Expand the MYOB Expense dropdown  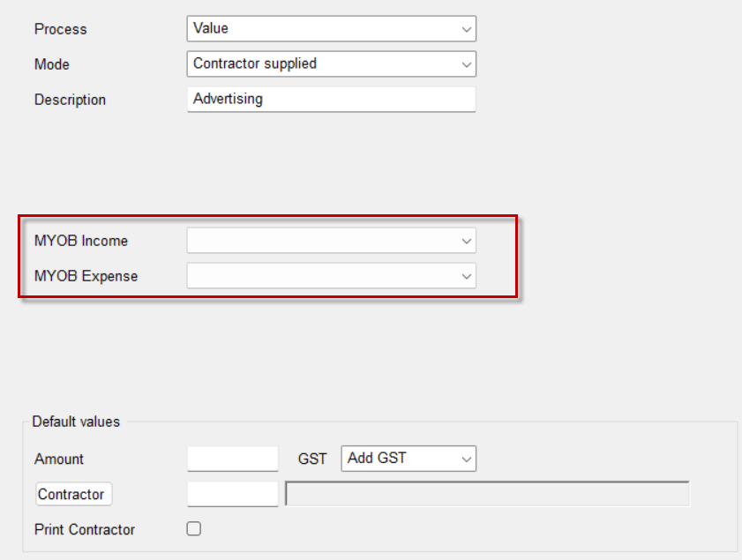click(x=331, y=276)
